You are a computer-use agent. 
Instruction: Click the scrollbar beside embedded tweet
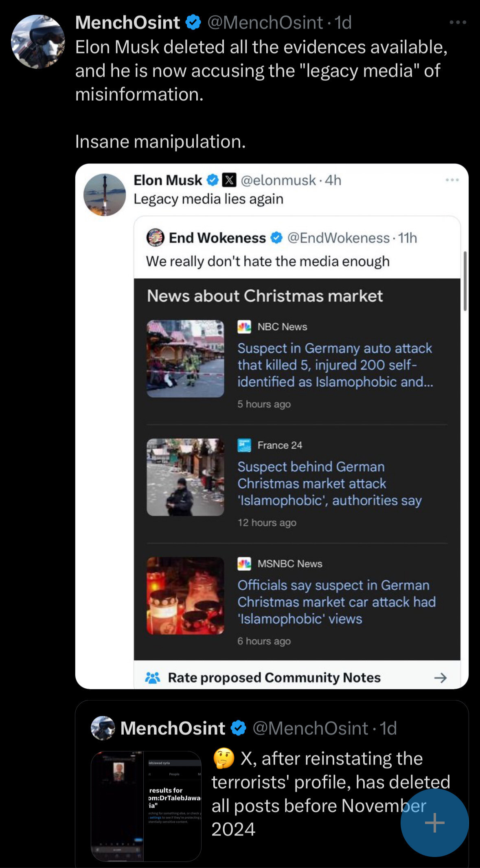[465, 281]
